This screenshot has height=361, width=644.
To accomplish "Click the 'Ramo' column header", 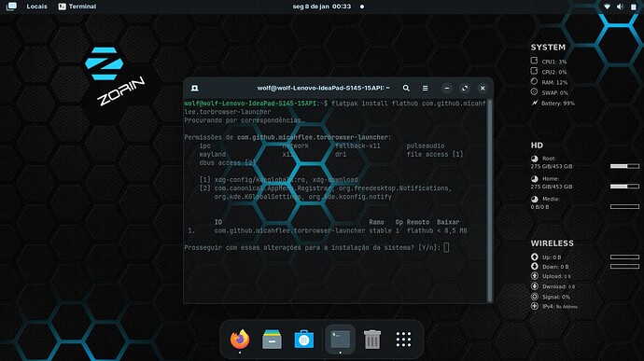I will (x=376, y=222).
